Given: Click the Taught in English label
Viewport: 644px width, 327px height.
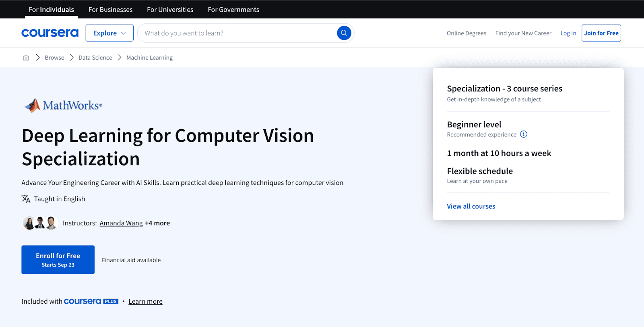Looking at the screenshot, I should tap(60, 199).
